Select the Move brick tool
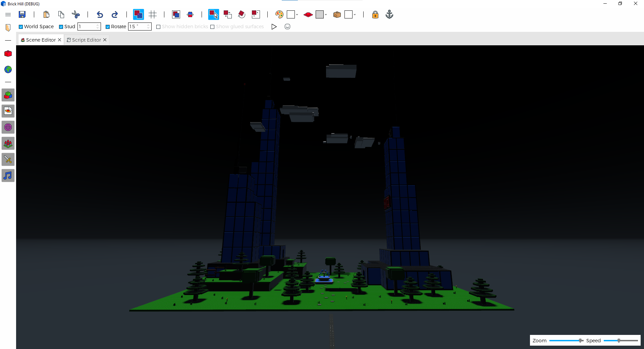644x349 pixels. (x=228, y=14)
